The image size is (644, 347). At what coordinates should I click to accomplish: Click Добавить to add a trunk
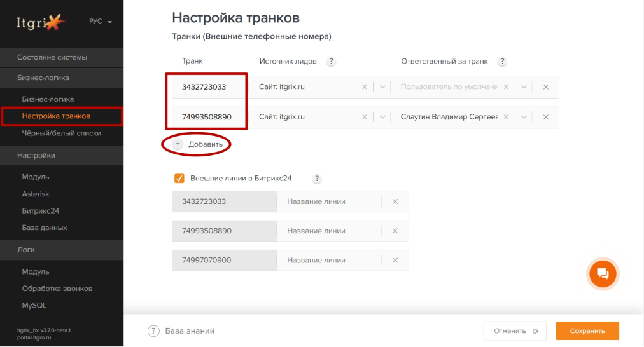click(x=200, y=144)
